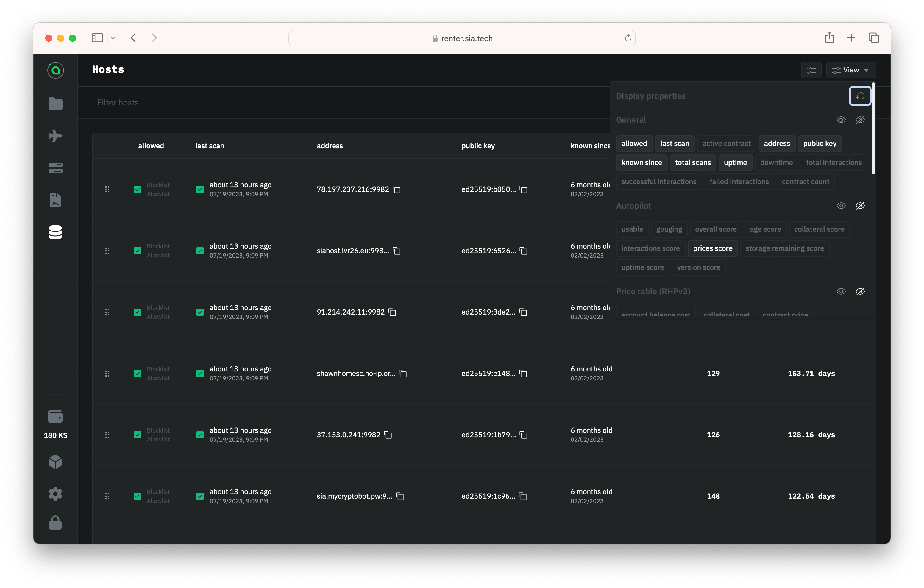This screenshot has height=588, width=924.
Task: Open a new Safari tab
Action: click(851, 38)
